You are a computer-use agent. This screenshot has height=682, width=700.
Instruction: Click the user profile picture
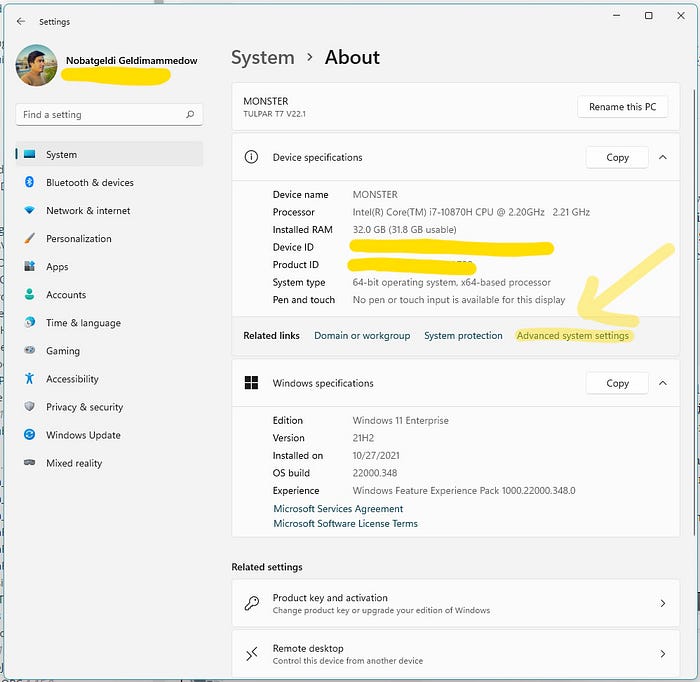pos(36,65)
